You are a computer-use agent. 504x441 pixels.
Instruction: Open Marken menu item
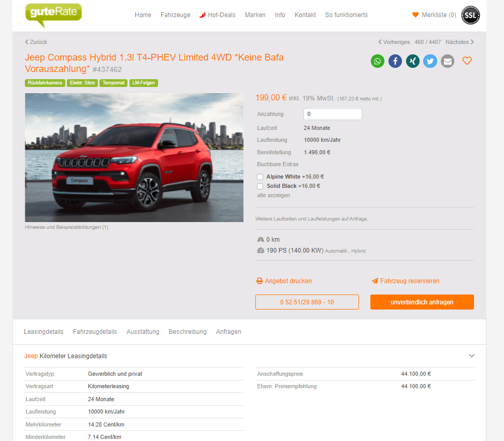click(255, 15)
